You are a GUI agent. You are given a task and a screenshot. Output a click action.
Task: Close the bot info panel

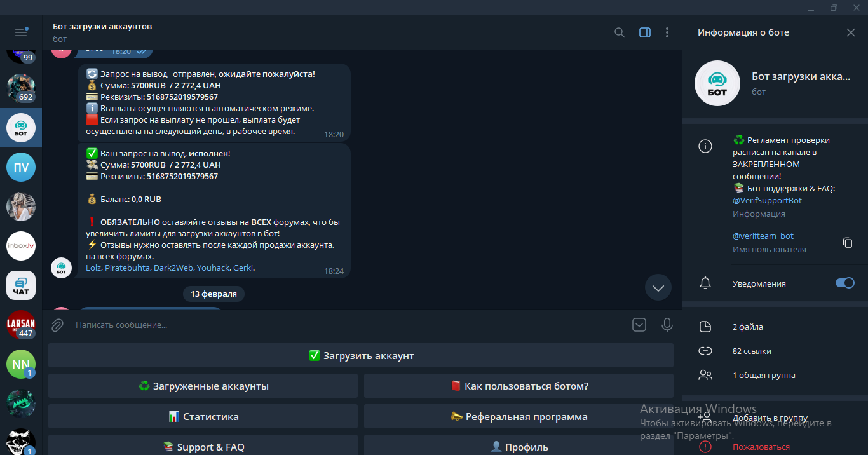click(851, 32)
